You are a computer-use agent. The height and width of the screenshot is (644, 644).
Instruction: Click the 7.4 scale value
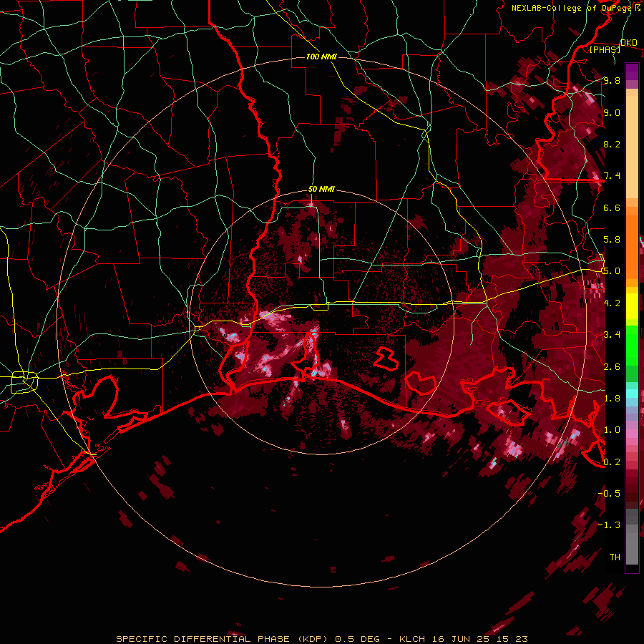point(612,176)
